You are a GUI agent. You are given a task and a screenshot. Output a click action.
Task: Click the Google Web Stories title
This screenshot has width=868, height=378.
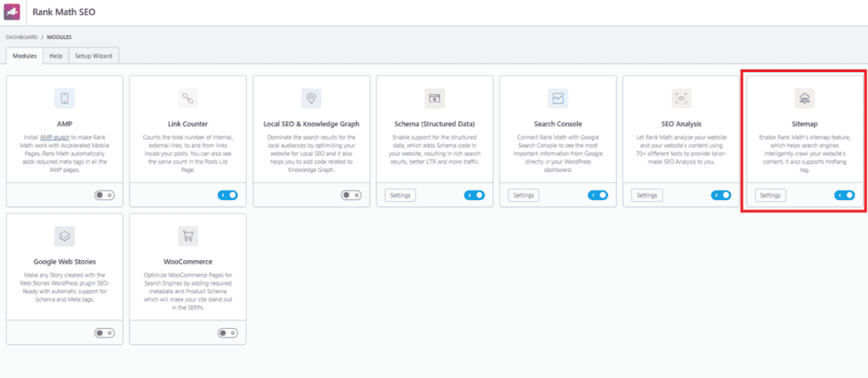pyautogui.click(x=64, y=262)
